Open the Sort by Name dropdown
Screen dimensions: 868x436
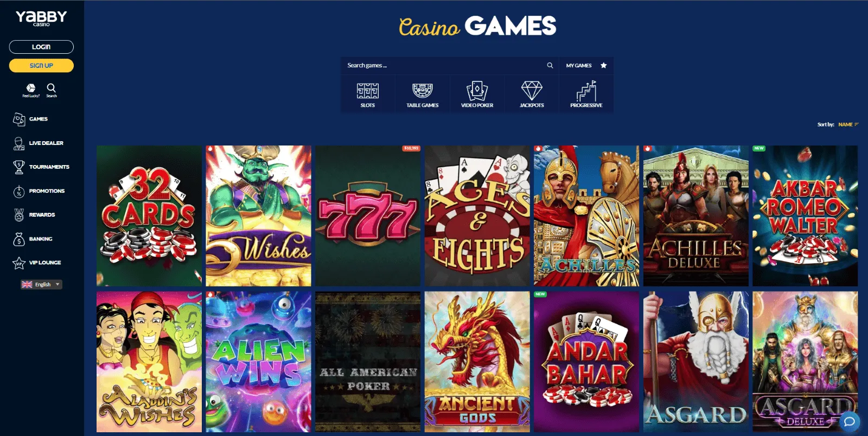click(x=848, y=124)
